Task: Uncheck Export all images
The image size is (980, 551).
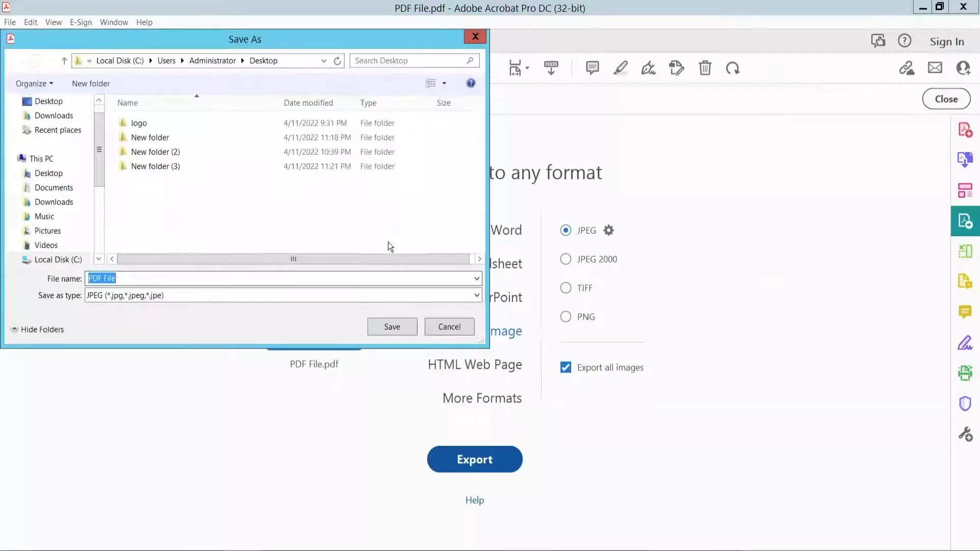Action: click(566, 367)
